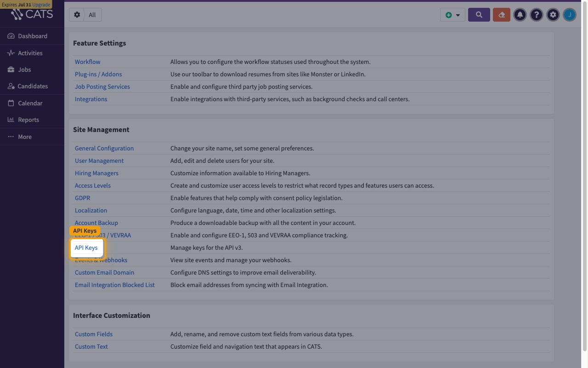Click the Email Integration Blocked List description
588x368 pixels.
click(x=249, y=285)
